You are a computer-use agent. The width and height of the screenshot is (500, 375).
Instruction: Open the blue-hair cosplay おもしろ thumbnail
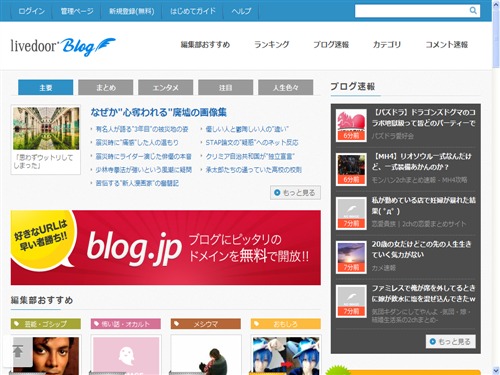286,356
